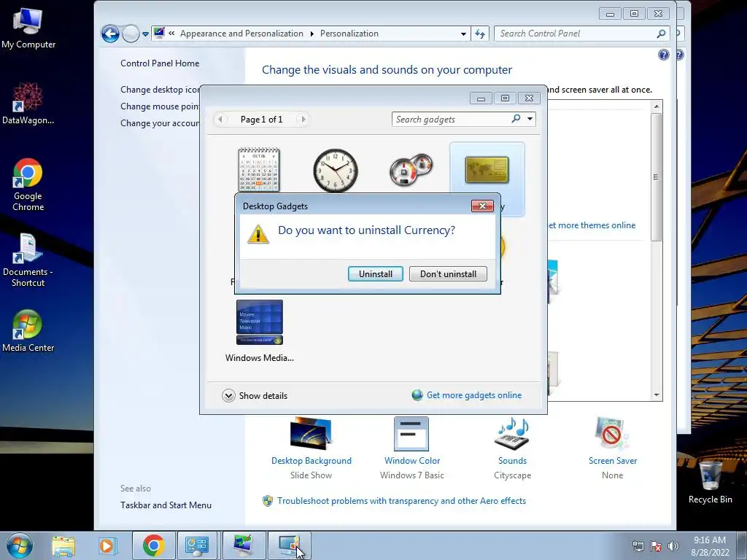Open Change desktop icons link

click(160, 90)
